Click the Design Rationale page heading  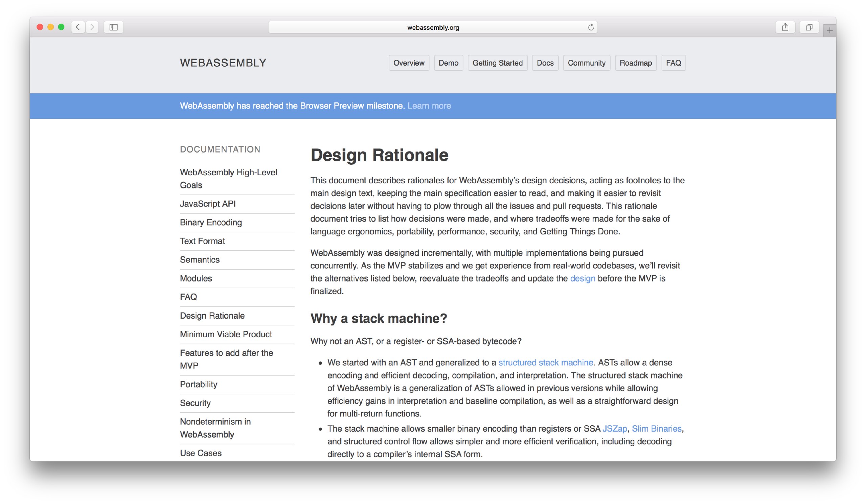pyautogui.click(x=380, y=155)
